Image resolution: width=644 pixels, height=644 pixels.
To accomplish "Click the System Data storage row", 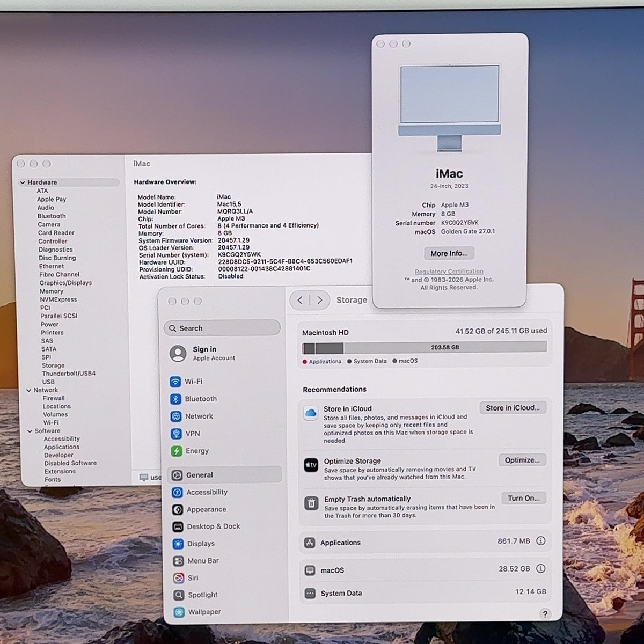I will click(x=425, y=593).
